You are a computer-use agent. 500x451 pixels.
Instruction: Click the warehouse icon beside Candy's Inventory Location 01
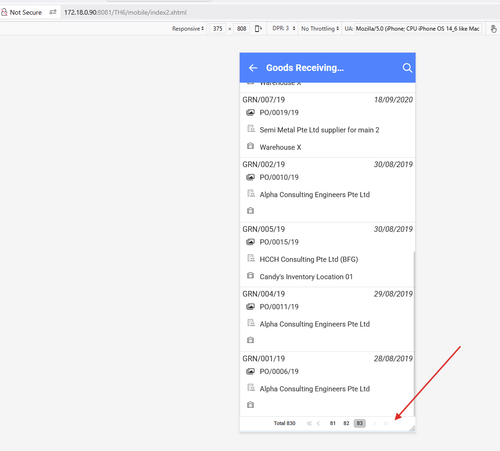250,275
